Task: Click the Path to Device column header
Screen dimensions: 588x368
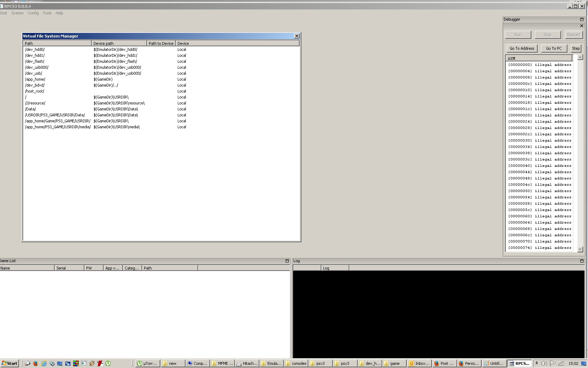Action: point(161,43)
